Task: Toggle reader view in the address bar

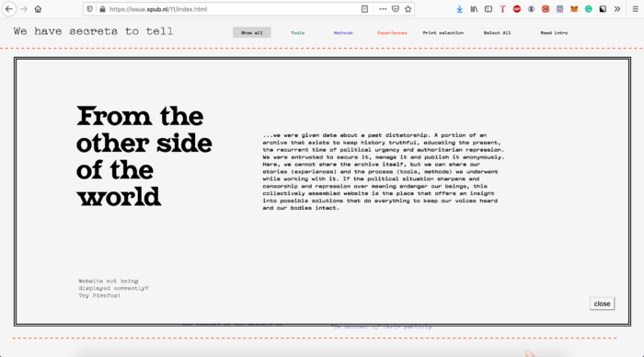Action: pos(364,9)
